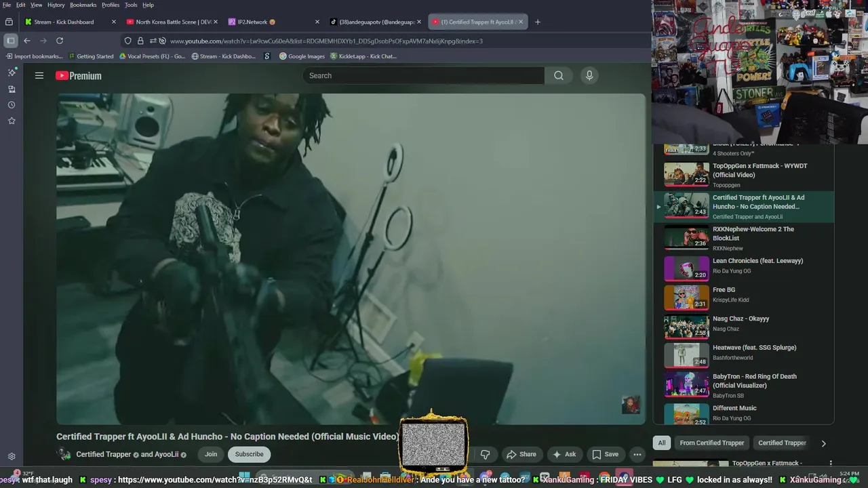Image resolution: width=868 pixels, height=488 pixels.
Task: Open Firefox View at the tab strip's left end
Action: 9,22
